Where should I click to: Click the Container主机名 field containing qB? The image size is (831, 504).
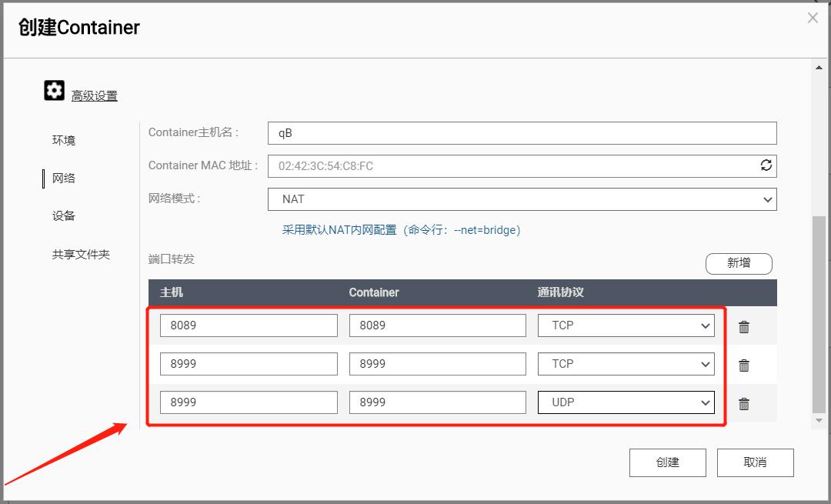coord(522,133)
